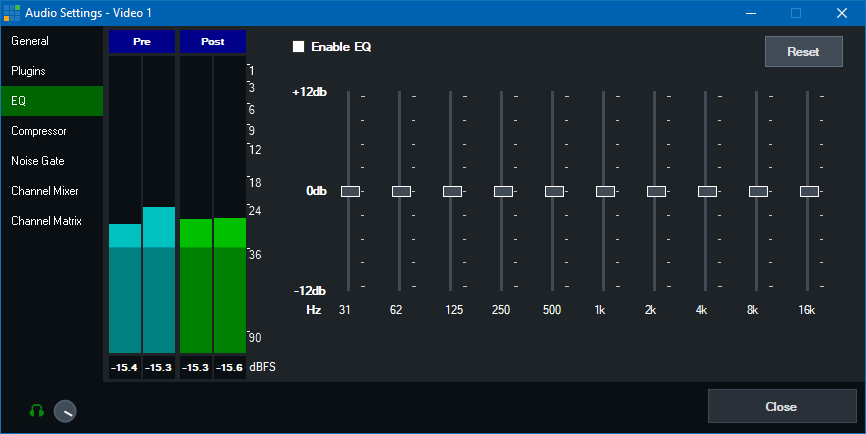Open the Channel Matrix tab
Screen dimensions: 866x434
(46, 221)
